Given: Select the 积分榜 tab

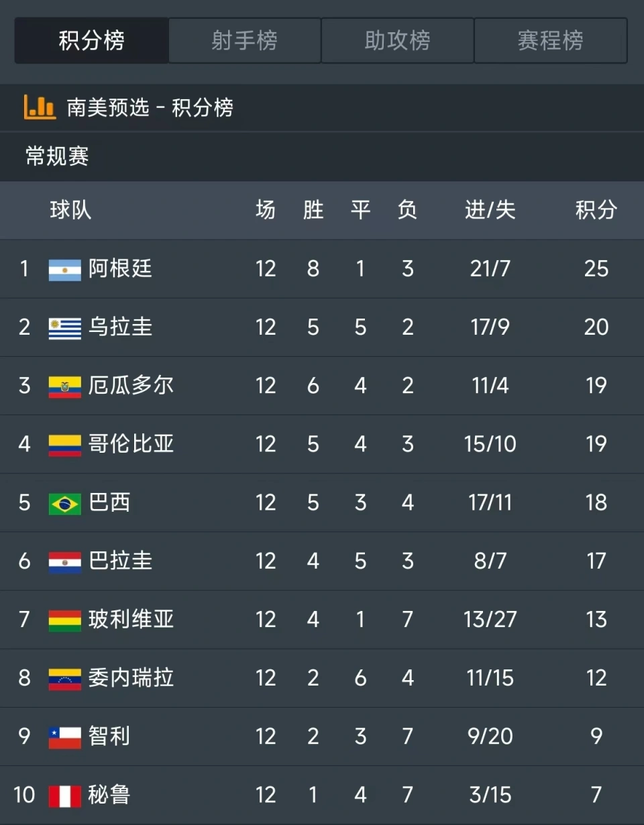Looking at the screenshot, I should point(91,41).
